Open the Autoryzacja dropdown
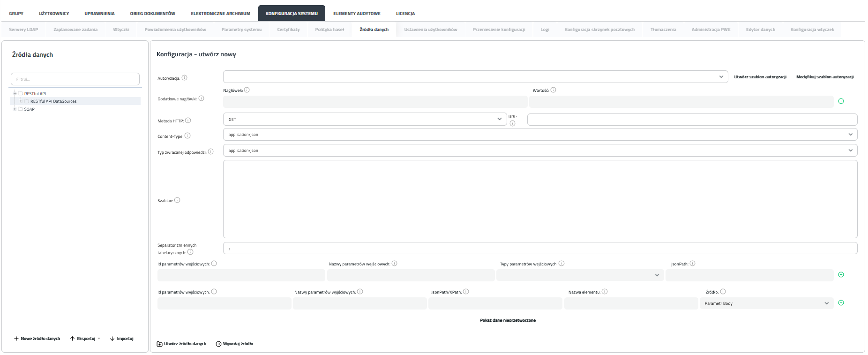This screenshot has height=355, width=868. (x=475, y=77)
